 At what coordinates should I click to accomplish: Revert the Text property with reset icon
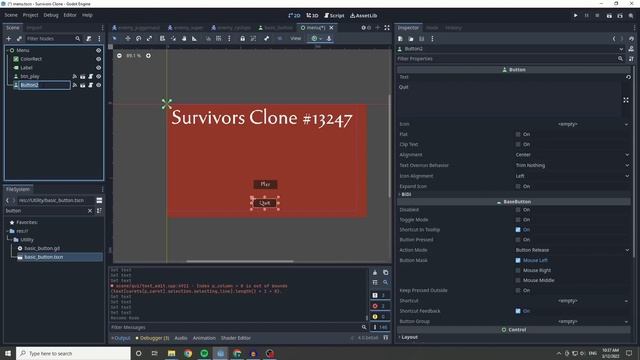629,77
